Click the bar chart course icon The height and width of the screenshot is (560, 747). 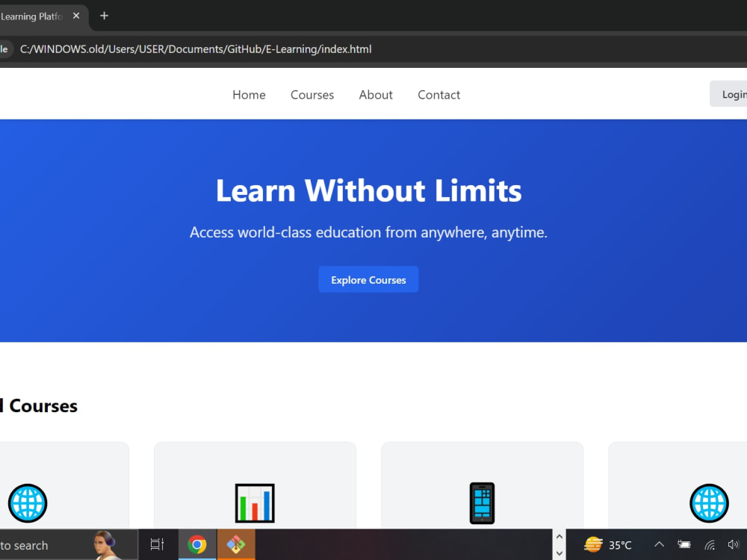(255, 503)
